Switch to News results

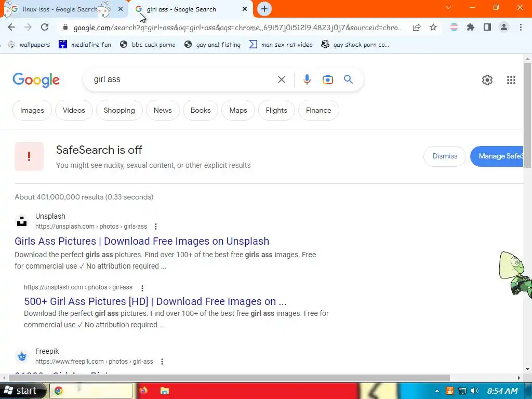click(x=163, y=110)
